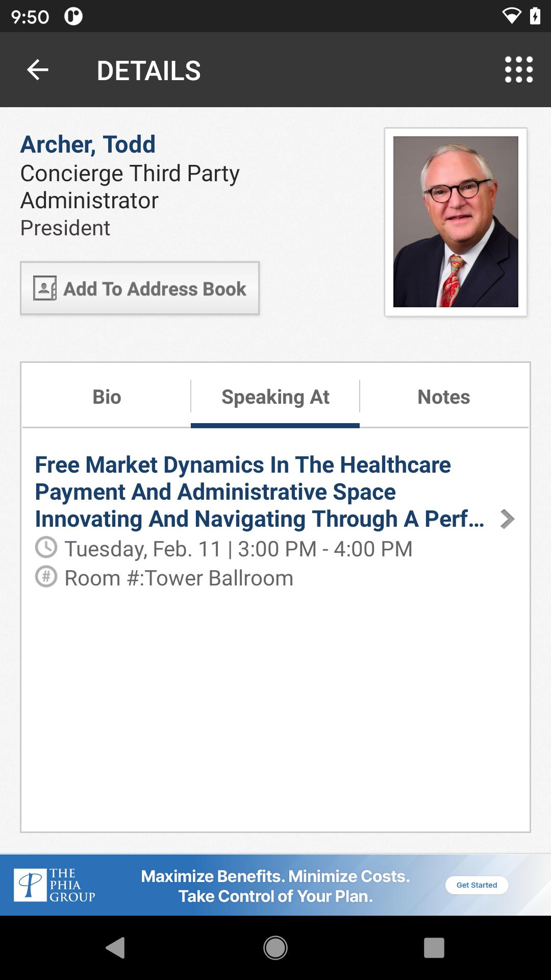
Task: Tap the Archer, Todd name heading
Action: [x=88, y=144]
